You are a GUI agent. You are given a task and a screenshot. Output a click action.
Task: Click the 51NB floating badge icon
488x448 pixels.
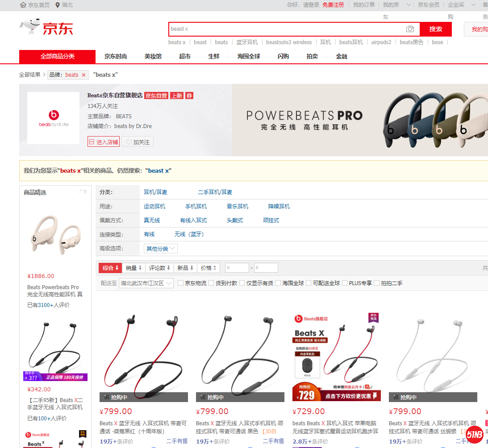(x=474, y=435)
